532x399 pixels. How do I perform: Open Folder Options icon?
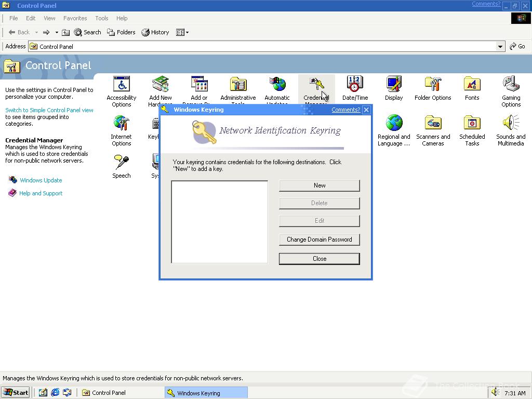click(x=433, y=88)
